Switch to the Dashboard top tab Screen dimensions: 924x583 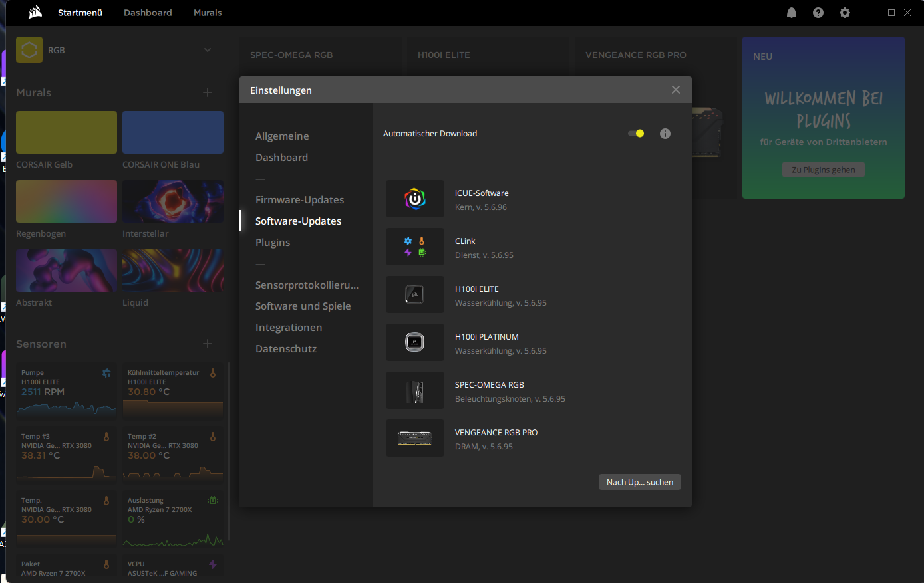(148, 13)
